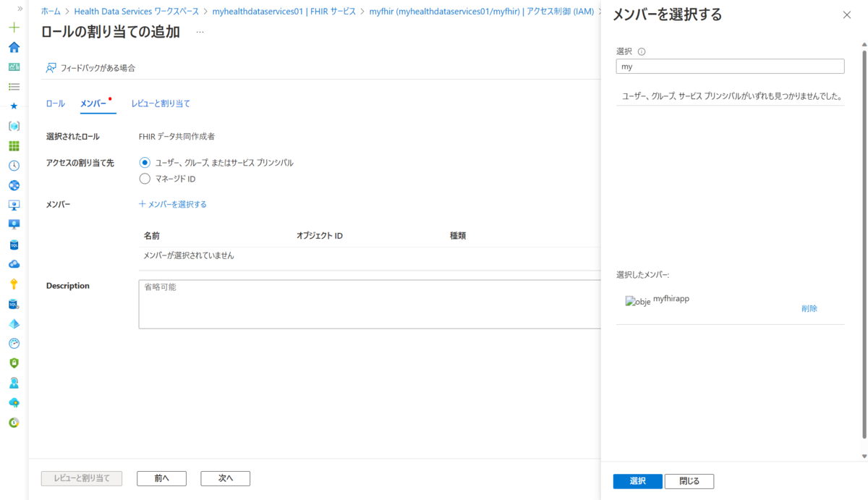Viewport: 868px width, 500px height.
Task: Click the 前へ button
Action: pos(161,478)
